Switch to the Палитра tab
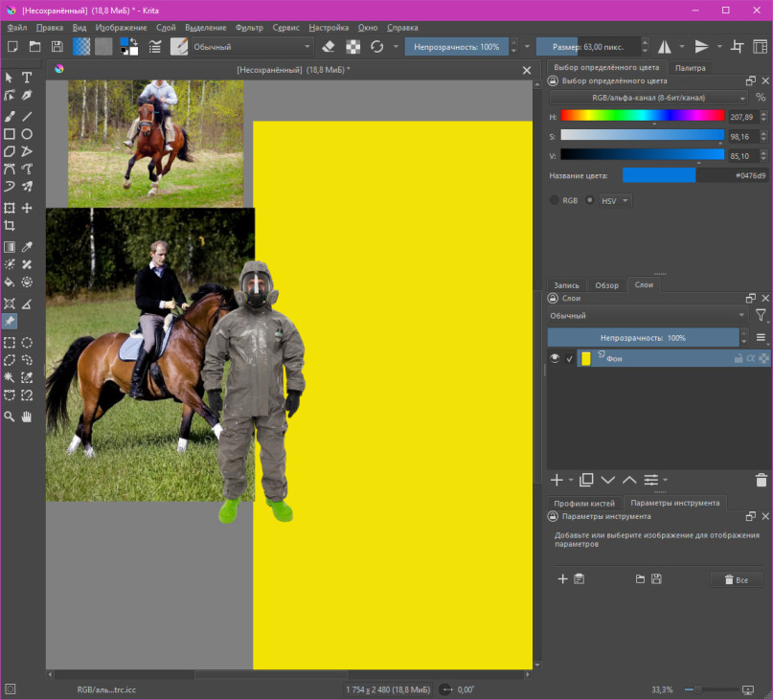 [x=690, y=68]
